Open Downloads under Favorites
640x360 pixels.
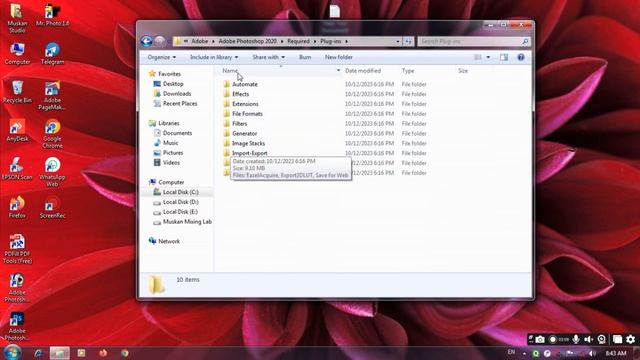click(177, 93)
